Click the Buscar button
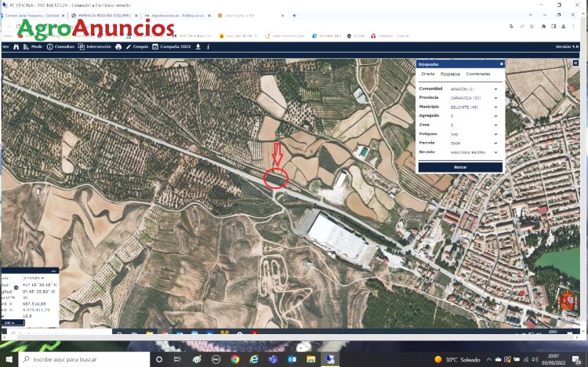Viewport: 588px width, 367px height. [x=460, y=167]
